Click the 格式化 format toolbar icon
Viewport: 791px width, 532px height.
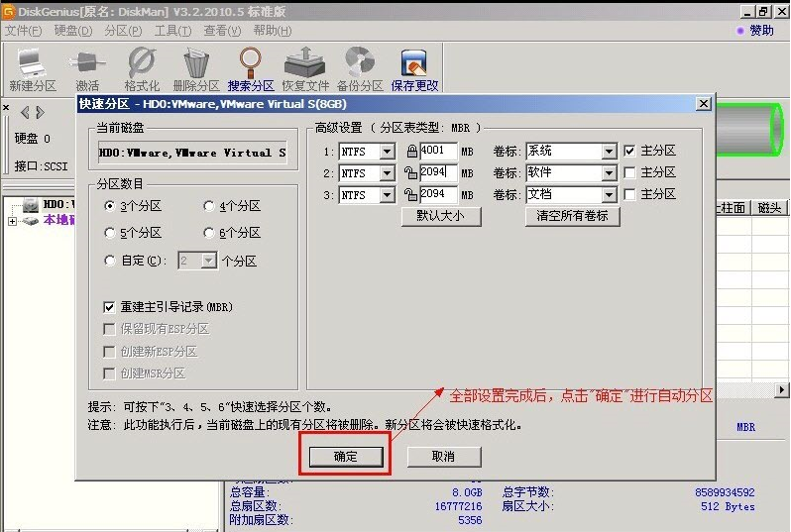[x=142, y=69]
